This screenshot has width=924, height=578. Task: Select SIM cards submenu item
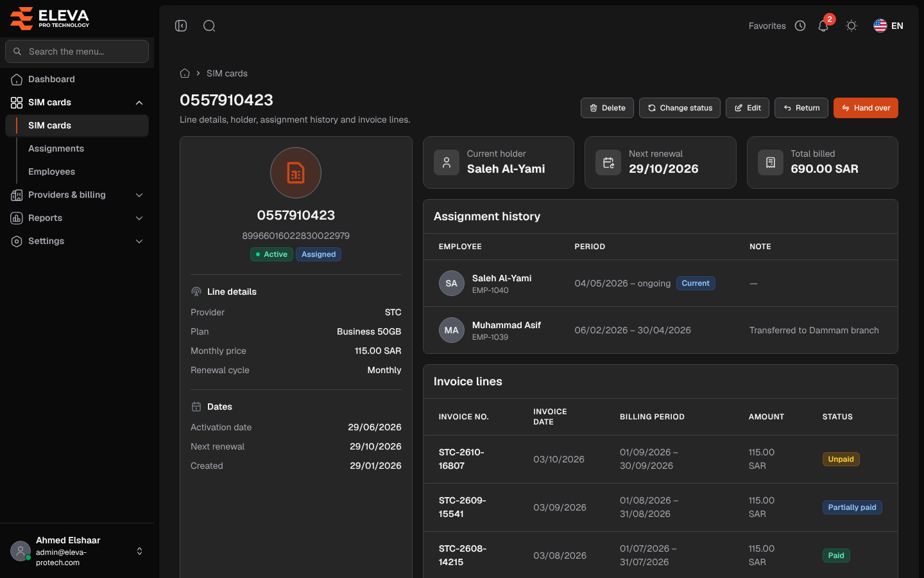click(x=77, y=125)
